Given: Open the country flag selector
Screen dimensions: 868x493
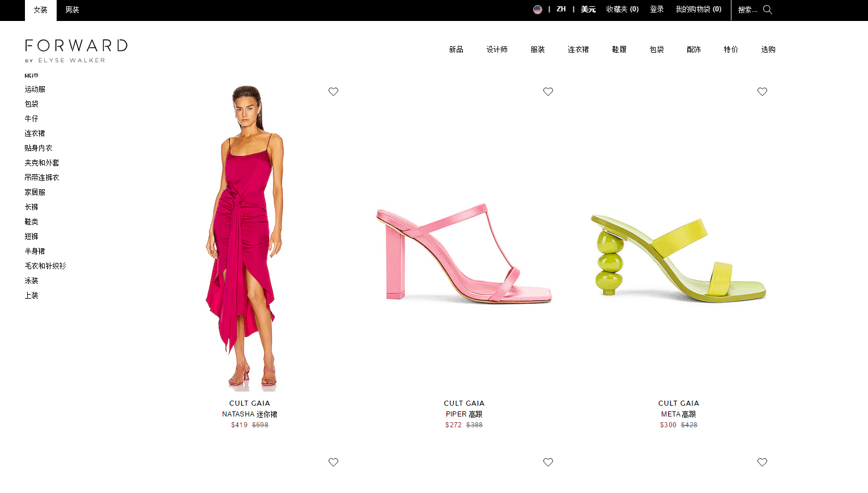Looking at the screenshot, I should point(538,10).
